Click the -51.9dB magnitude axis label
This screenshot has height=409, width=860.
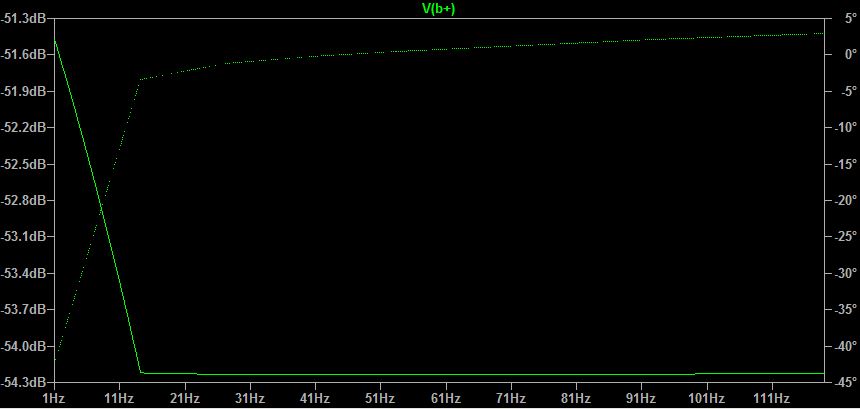22,92
